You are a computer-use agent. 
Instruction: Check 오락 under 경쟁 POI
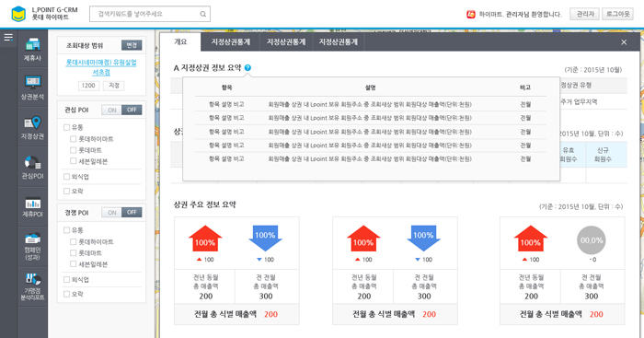click(66, 294)
